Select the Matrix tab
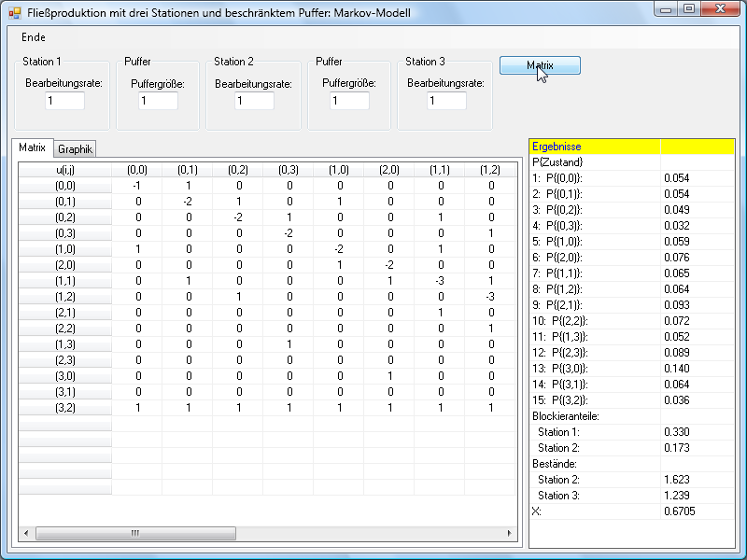The width and height of the screenshot is (747, 560). tap(33, 147)
